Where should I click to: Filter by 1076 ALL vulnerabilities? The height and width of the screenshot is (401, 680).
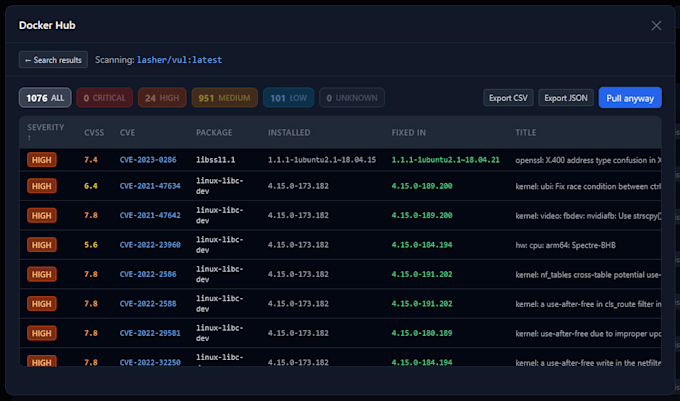click(45, 98)
